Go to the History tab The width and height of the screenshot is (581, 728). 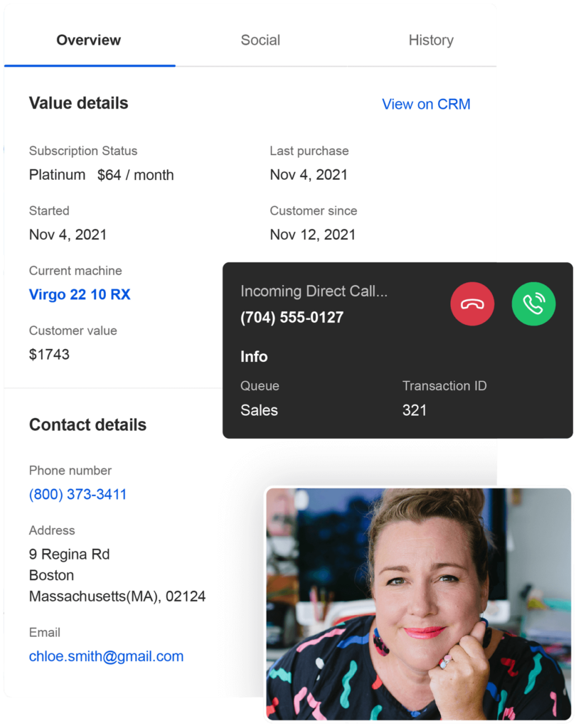tap(430, 40)
